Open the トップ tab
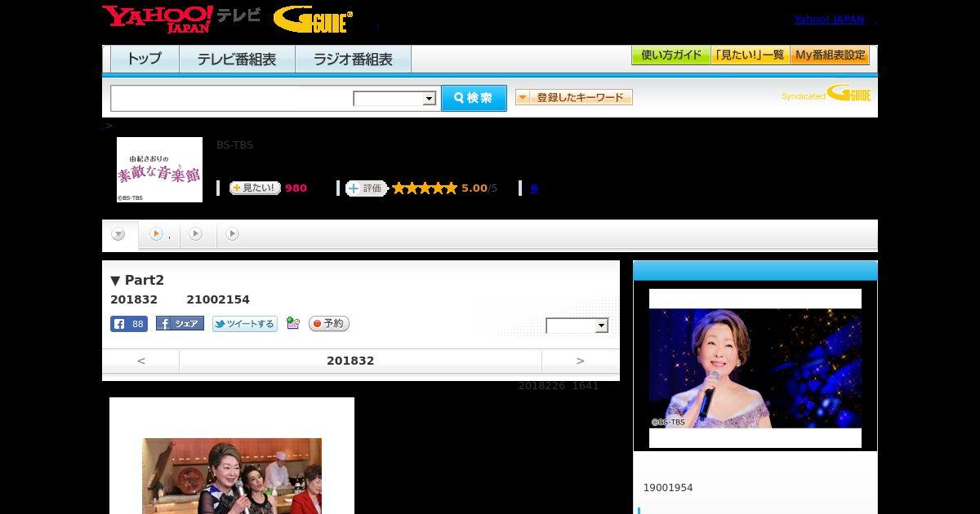 coord(145,60)
